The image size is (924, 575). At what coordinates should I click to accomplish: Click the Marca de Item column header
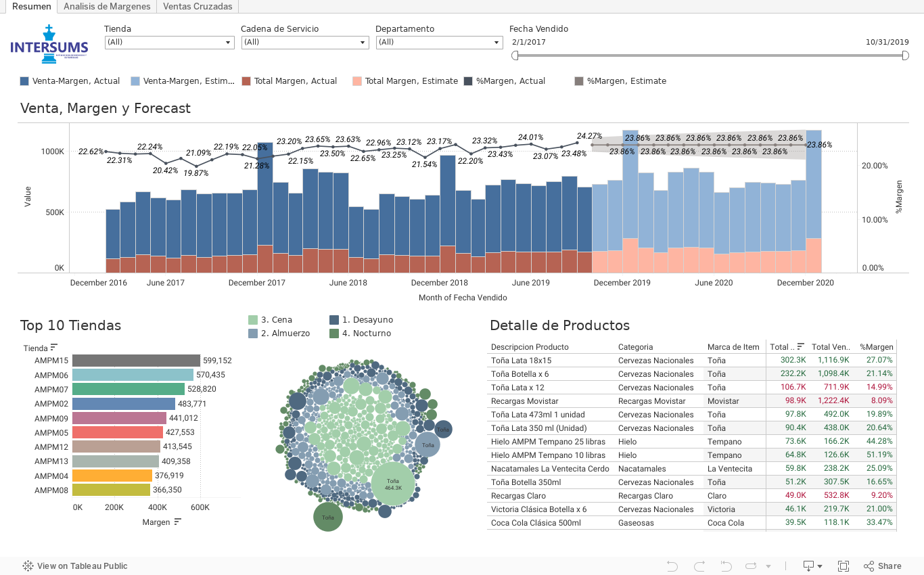coord(733,347)
